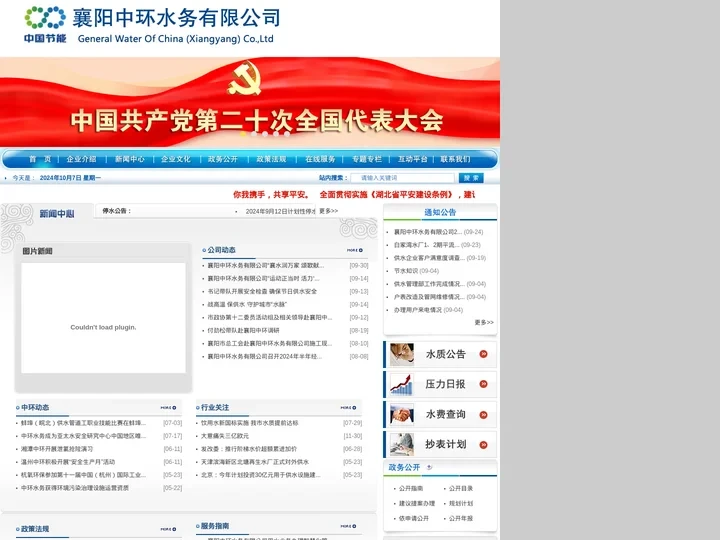
Task: Open news item 付劲松带队赴襄阳中环调研
Action: [243, 331]
